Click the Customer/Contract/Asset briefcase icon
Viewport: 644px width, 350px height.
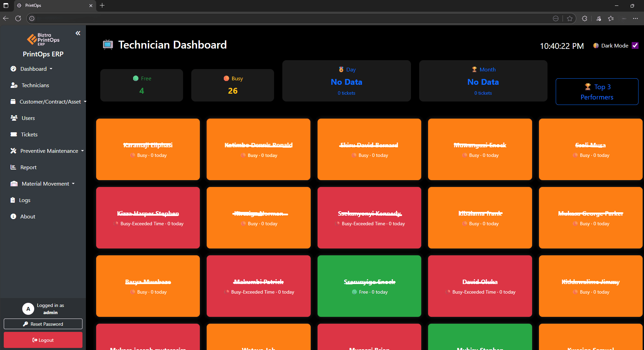tap(13, 102)
